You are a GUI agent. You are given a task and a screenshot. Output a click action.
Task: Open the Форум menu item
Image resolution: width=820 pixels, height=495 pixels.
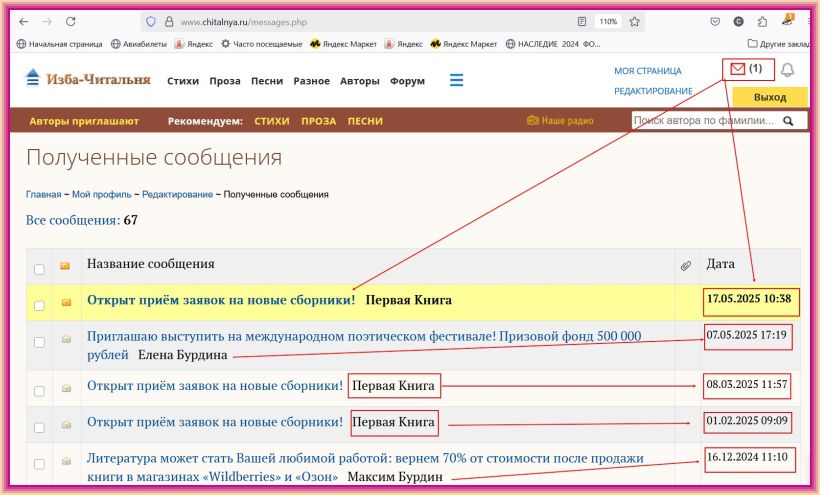click(x=407, y=81)
